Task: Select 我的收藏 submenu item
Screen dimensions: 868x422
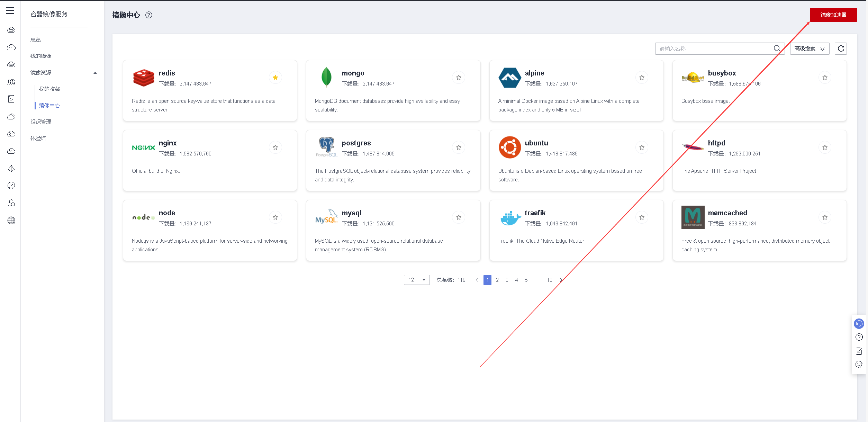Action: 49,89
